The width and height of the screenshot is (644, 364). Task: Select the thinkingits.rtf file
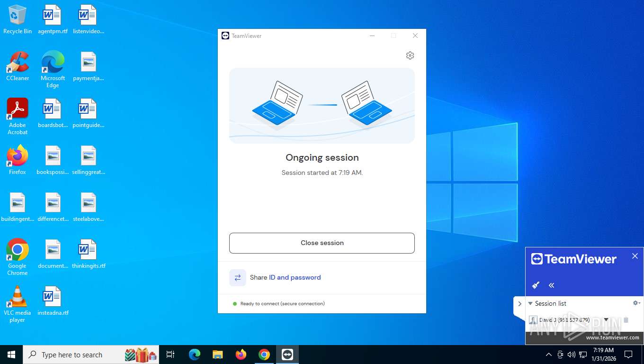pyautogui.click(x=89, y=254)
